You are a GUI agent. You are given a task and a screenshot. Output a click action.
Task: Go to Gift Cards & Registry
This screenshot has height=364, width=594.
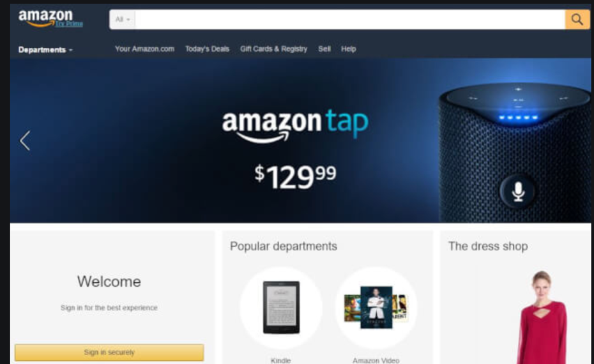[x=273, y=49]
